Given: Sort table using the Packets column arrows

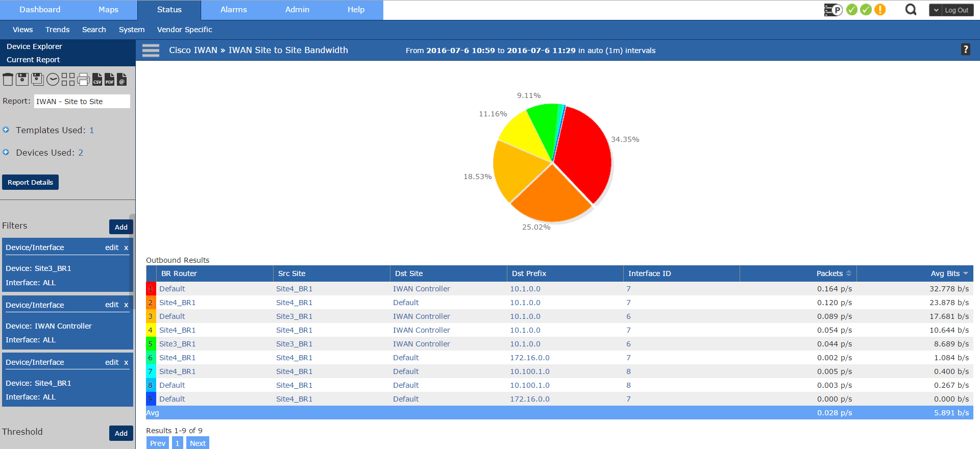Looking at the screenshot, I should pyautogui.click(x=849, y=273).
